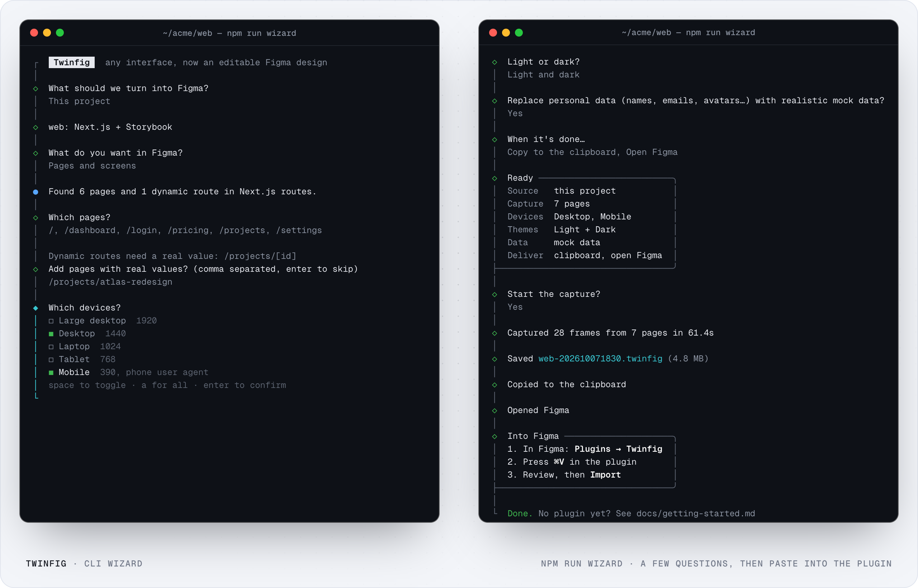The height and width of the screenshot is (588, 918).
Task: Minimize the left terminal with yellow button
Action: tap(47, 33)
